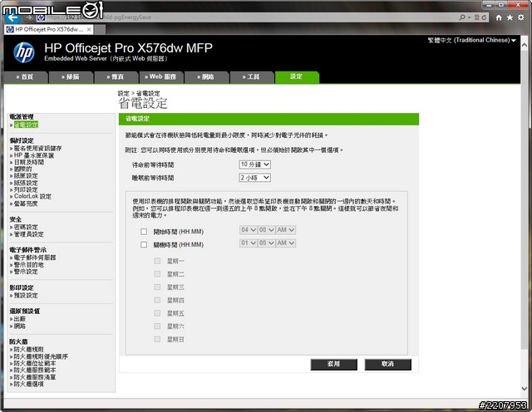The image size is (532, 412).
Task: Open the 關機時間 minute dropdown
Action: 266,243
